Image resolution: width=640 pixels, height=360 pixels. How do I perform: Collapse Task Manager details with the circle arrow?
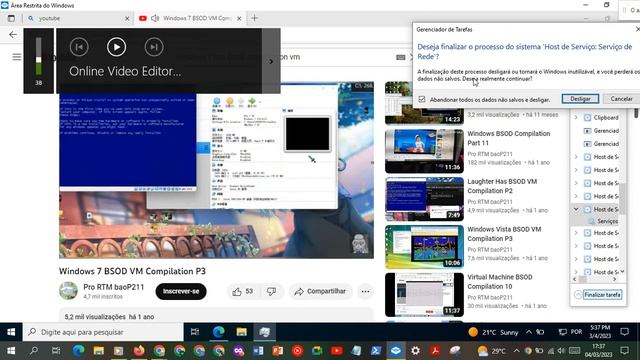pyautogui.click(x=578, y=294)
